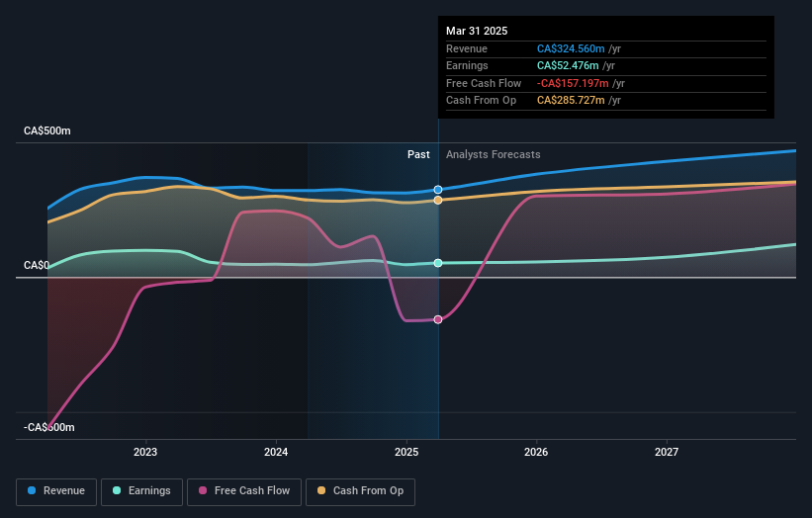Click the -CA$157.197m free cash flow value
Image resolution: width=812 pixels, height=518 pixels.
pyautogui.click(x=573, y=83)
